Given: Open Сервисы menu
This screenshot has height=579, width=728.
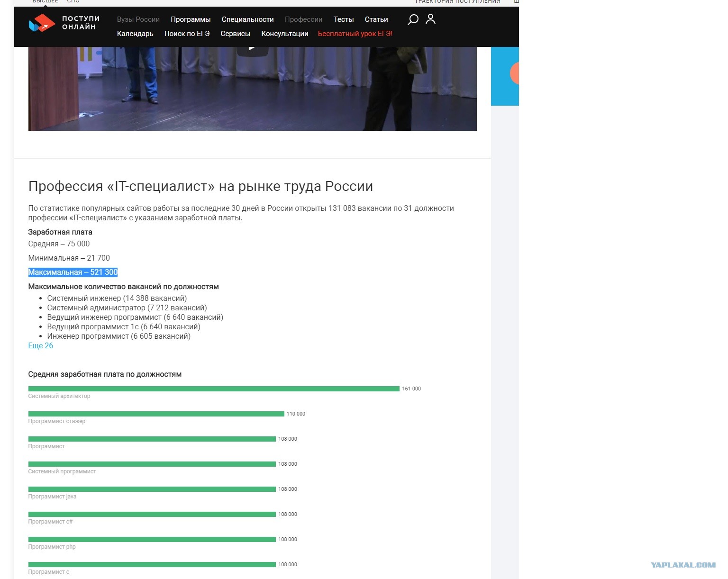Looking at the screenshot, I should 236,34.
